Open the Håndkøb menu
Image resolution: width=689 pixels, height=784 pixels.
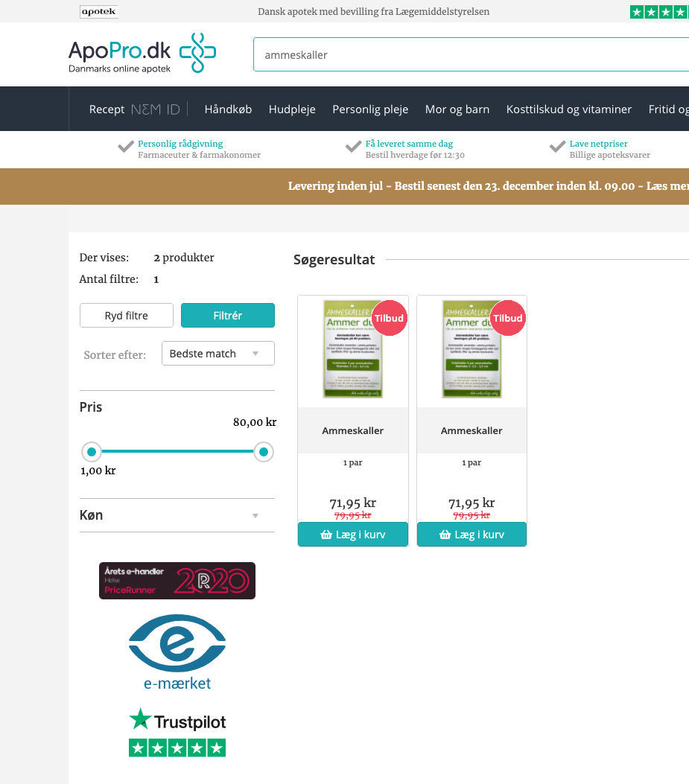pyautogui.click(x=228, y=109)
